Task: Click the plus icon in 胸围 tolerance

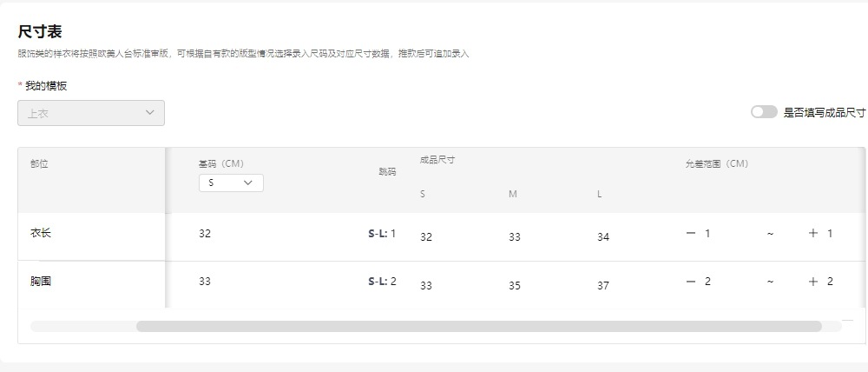Action: click(x=813, y=282)
